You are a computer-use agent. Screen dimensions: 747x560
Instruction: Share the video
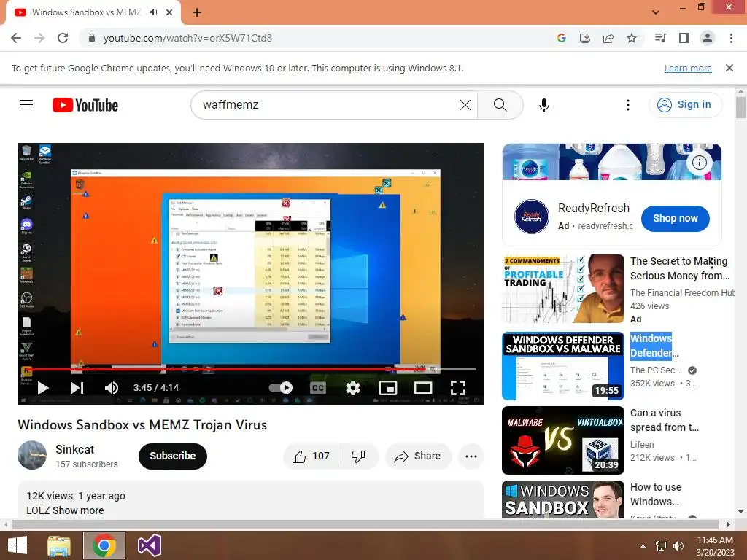(418, 456)
